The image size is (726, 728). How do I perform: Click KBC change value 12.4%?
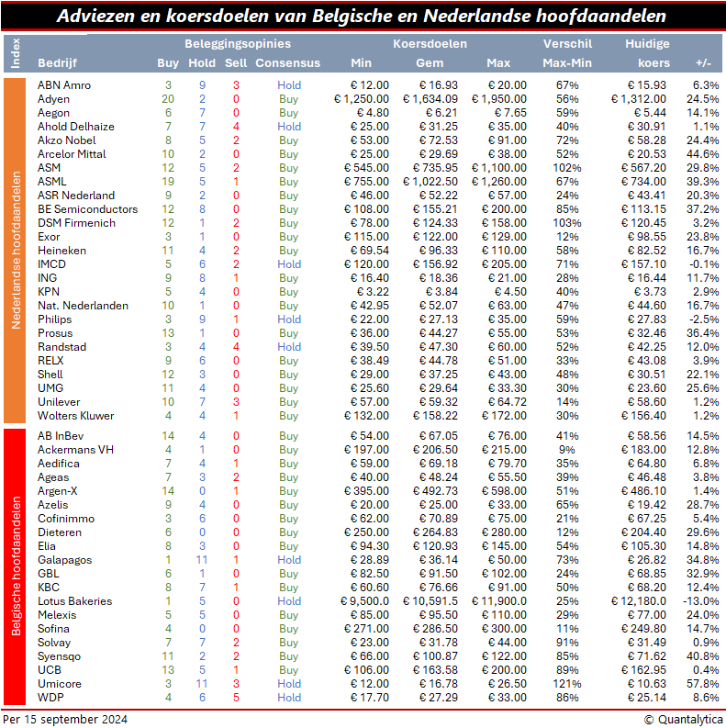point(703,588)
